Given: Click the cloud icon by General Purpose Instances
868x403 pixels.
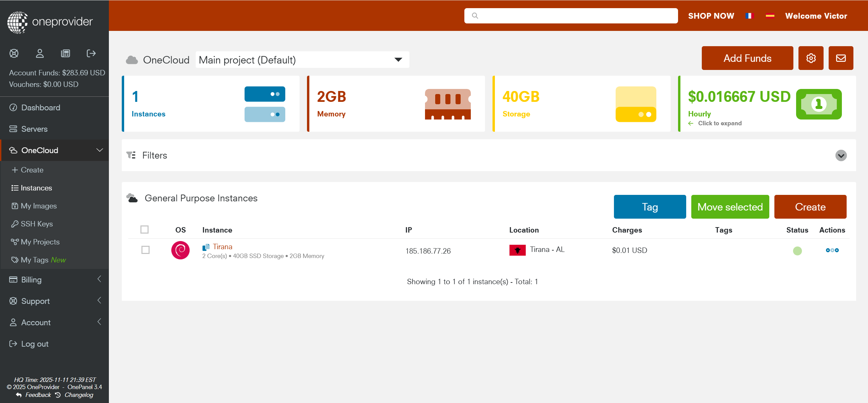Looking at the screenshot, I should (132, 198).
